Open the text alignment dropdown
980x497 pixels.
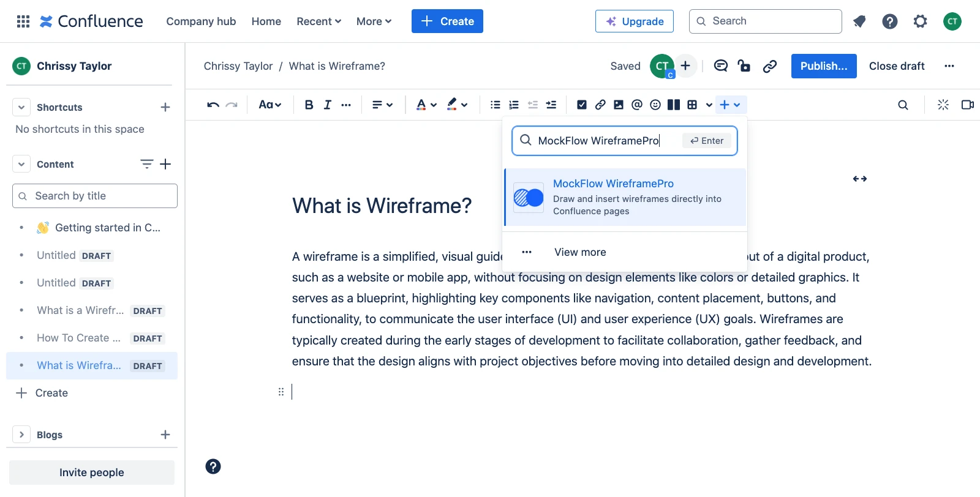pos(382,105)
